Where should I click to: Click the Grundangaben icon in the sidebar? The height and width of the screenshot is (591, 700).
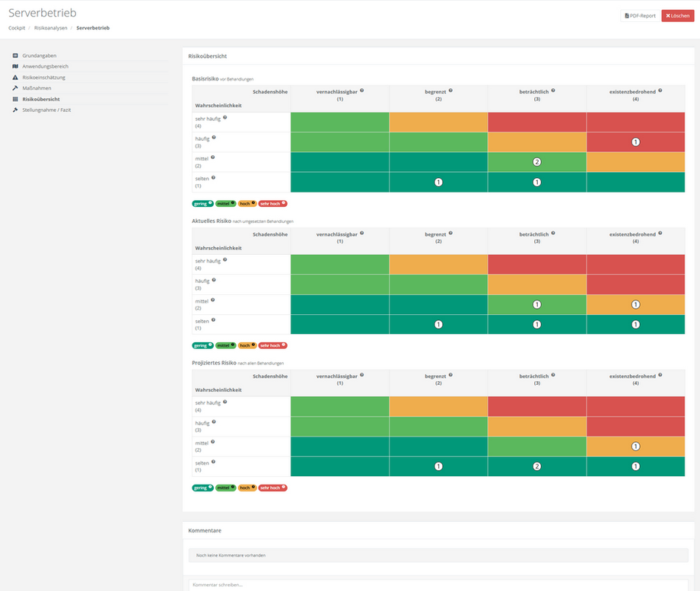click(15, 56)
